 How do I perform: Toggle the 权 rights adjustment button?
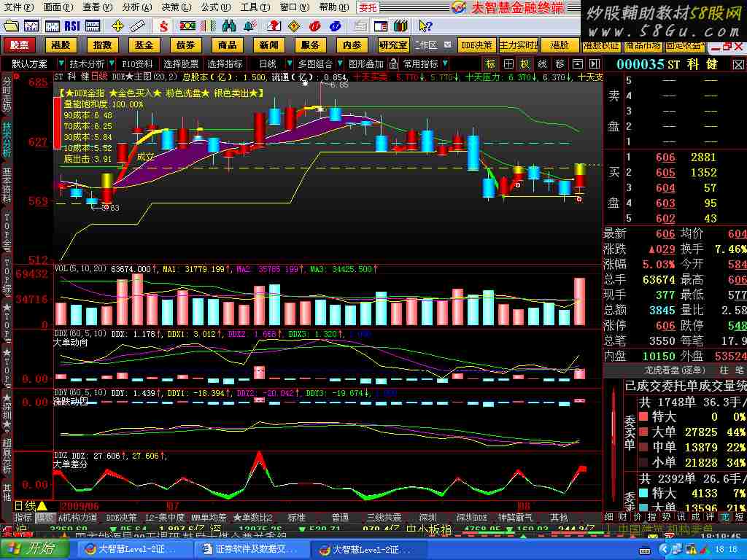(x=525, y=64)
